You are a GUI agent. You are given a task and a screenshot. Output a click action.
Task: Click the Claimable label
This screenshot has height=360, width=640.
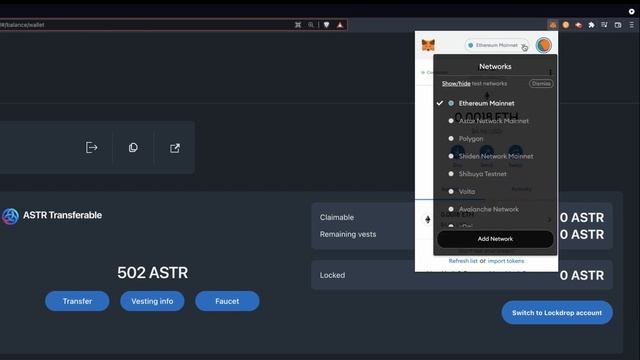coord(337,217)
